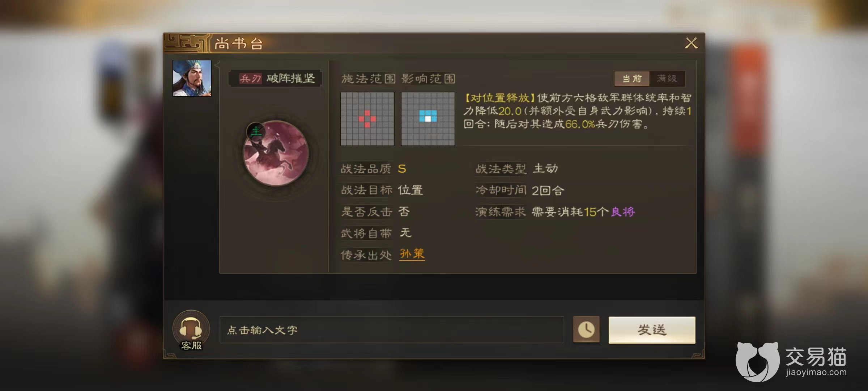This screenshot has width=868, height=391.
Task: Focus the 点击输入文字 text field
Action: (392, 330)
